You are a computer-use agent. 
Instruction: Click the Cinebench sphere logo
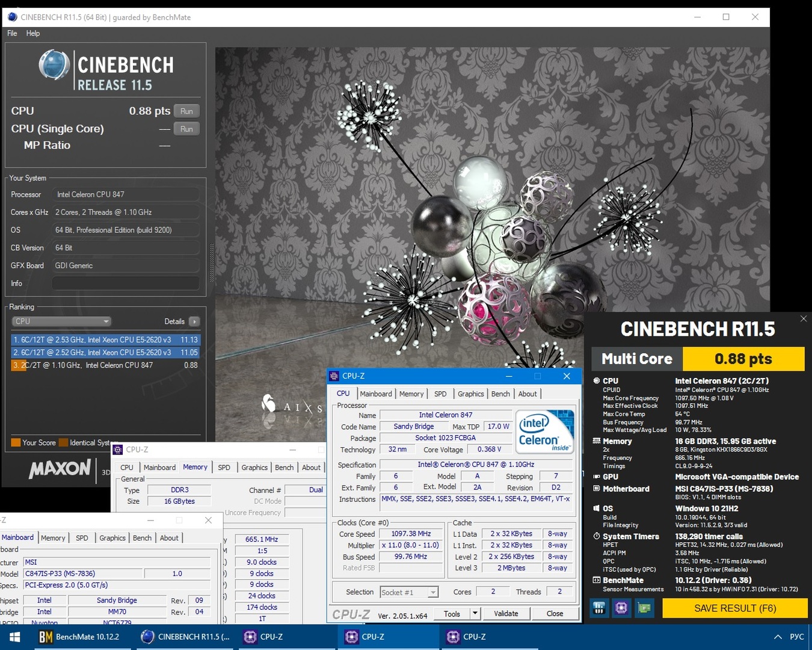point(54,66)
